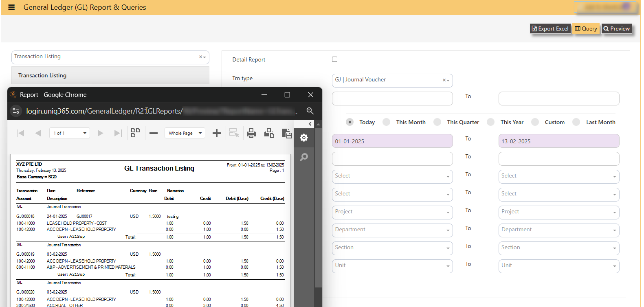Viewport: 644px width, 307px height.
Task: Click the report viewer vertical scrollbar
Action: (x=319, y=208)
